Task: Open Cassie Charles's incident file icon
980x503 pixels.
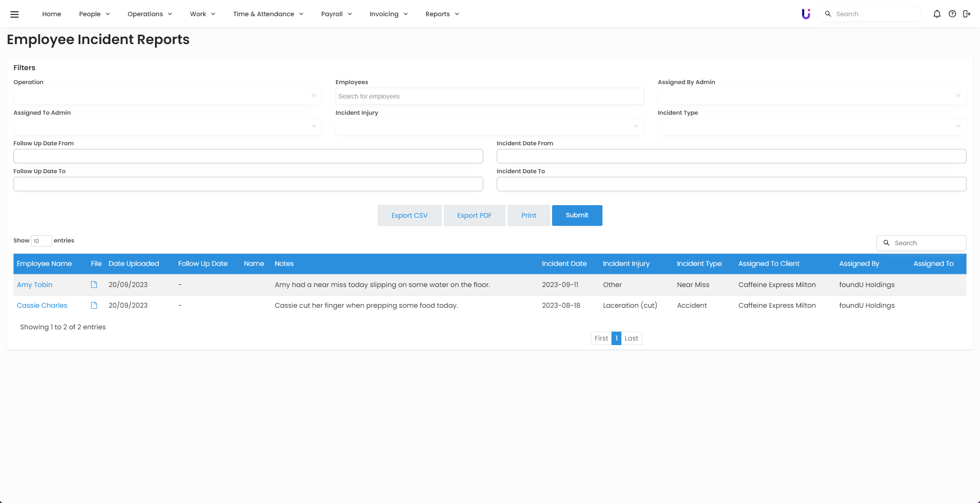Action: pos(94,305)
